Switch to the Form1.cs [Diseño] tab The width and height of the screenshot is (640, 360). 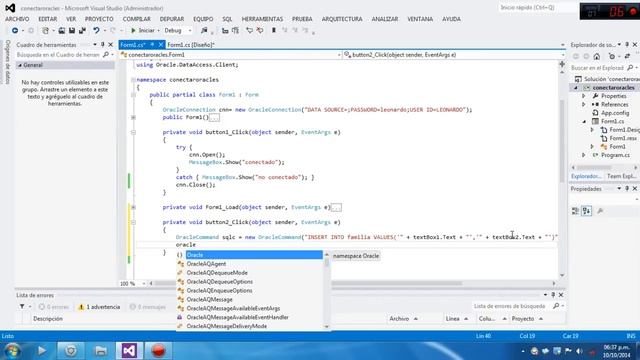191,45
